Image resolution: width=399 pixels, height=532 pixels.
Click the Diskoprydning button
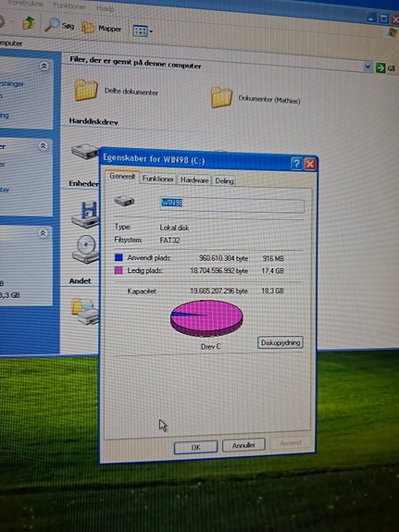coord(281,342)
